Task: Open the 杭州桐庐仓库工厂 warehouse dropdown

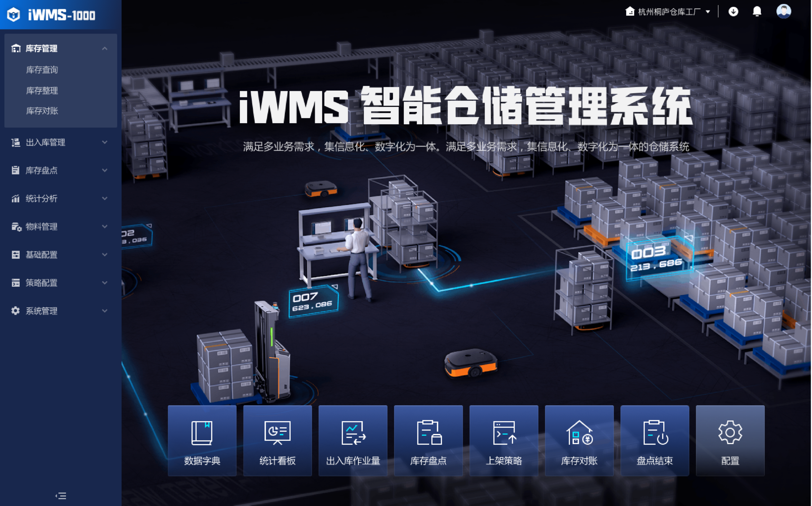Action: (668, 12)
